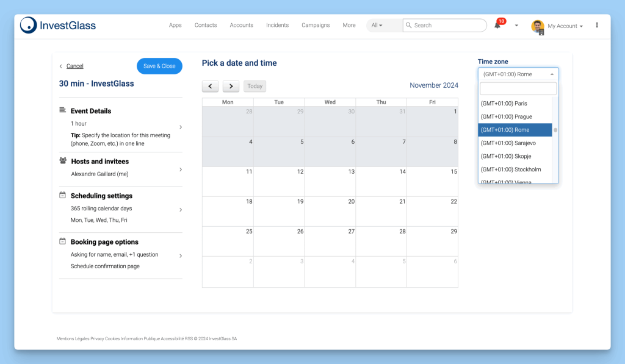Expand the Event Details section chevron
This screenshot has width=625, height=364.
coord(180,127)
